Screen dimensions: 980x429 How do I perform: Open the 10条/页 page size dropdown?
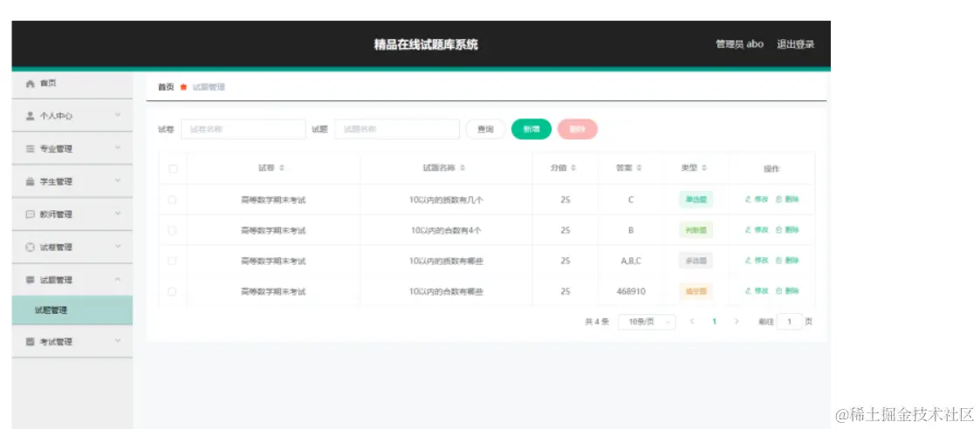pos(647,322)
